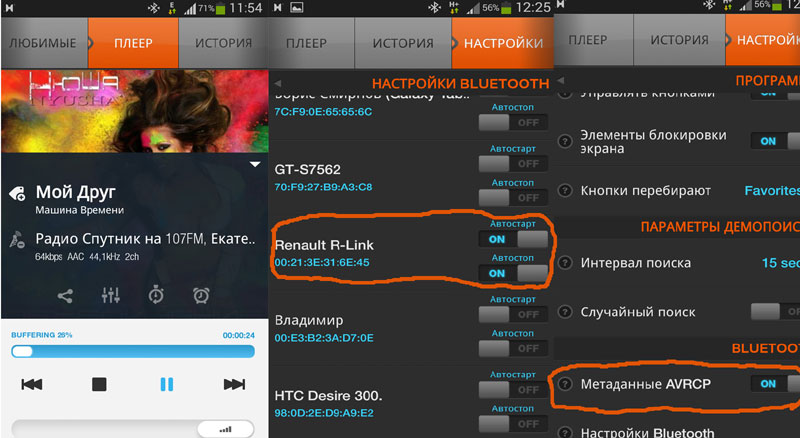The width and height of the screenshot is (800, 438).
Task: Open ПЛЕЕР tab on program settings screen
Action: (593, 39)
